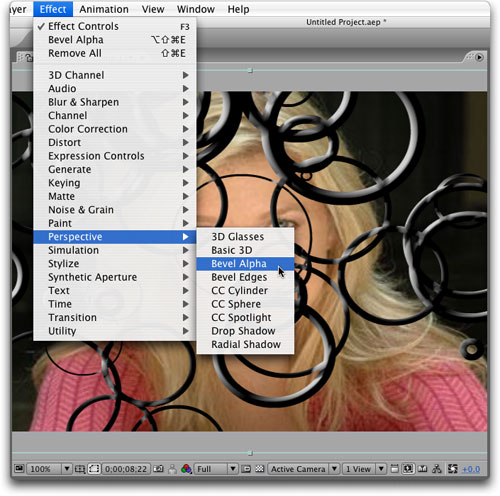Click the reset exposure icon
Screen dimensions: 500x496
coord(452,469)
